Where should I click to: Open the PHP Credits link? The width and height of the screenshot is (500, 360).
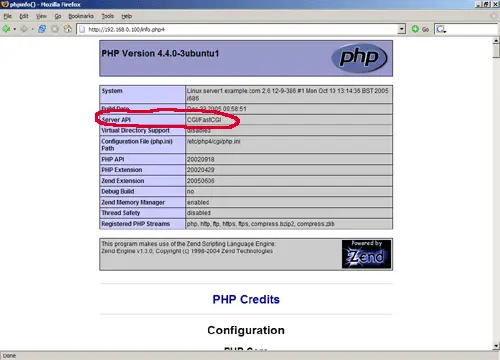click(x=246, y=299)
